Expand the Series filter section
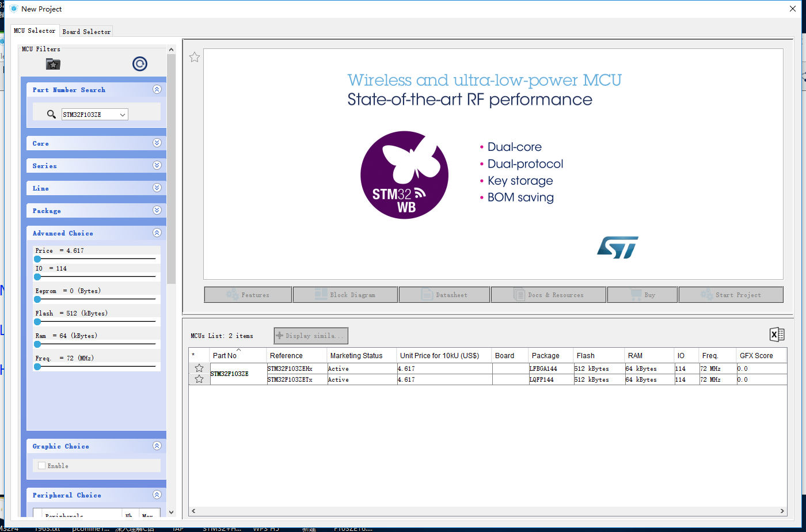 tap(157, 165)
